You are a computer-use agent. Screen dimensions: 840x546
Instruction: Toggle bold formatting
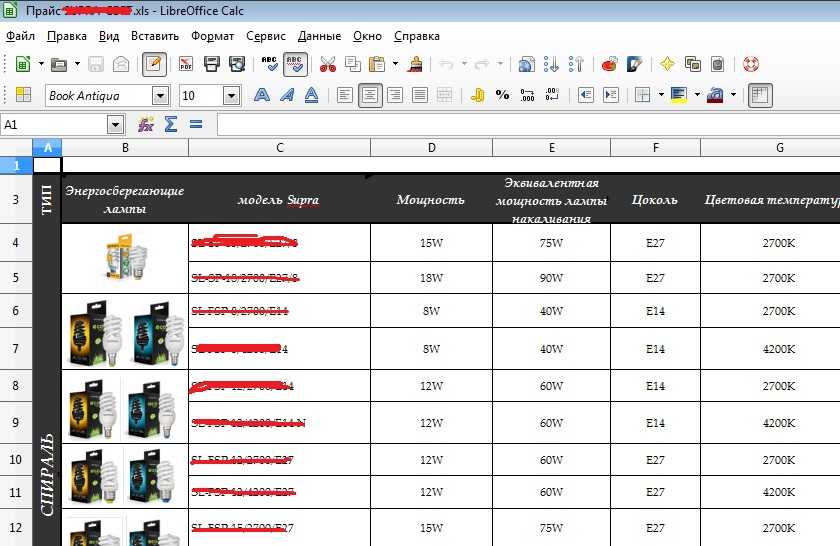click(x=261, y=95)
